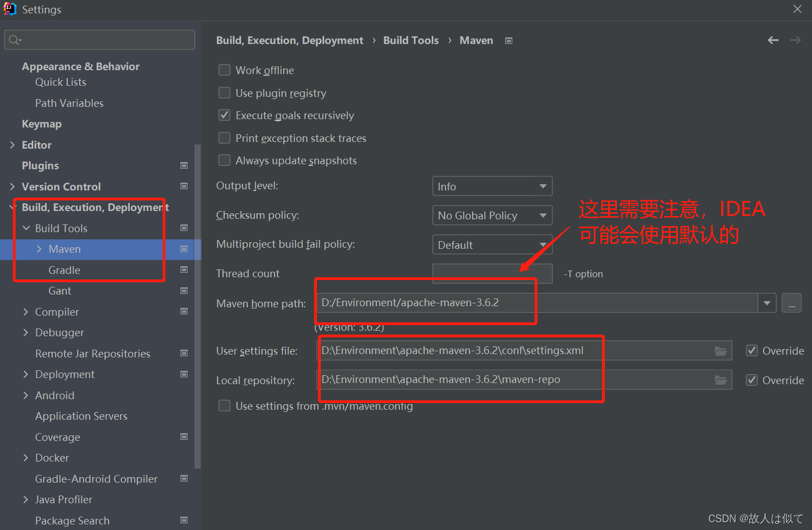Click Build, Execution, Deployment breadcrumb
This screenshot has width=812, height=530.
[x=290, y=40]
